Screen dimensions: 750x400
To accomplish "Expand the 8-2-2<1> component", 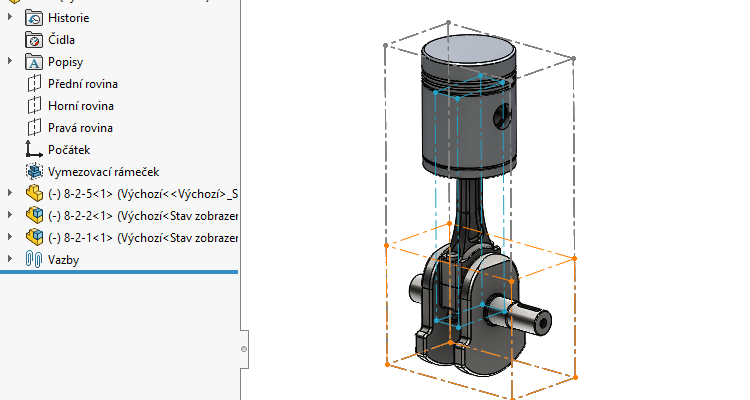I will 10,215.
